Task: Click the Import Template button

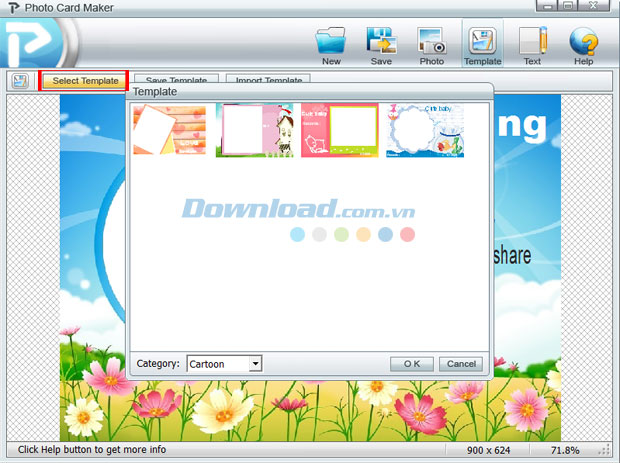Action: click(x=267, y=81)
